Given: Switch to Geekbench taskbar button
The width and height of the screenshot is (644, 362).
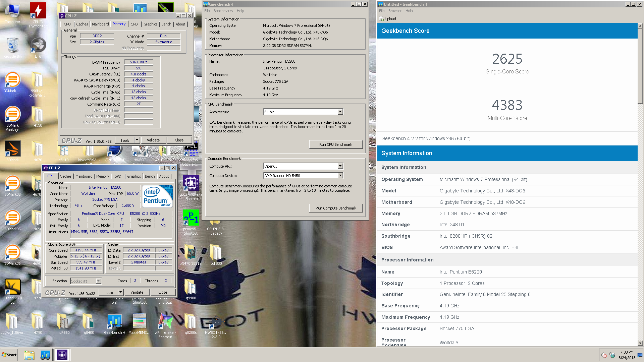Looking at the screenshot, I should 45,355.
